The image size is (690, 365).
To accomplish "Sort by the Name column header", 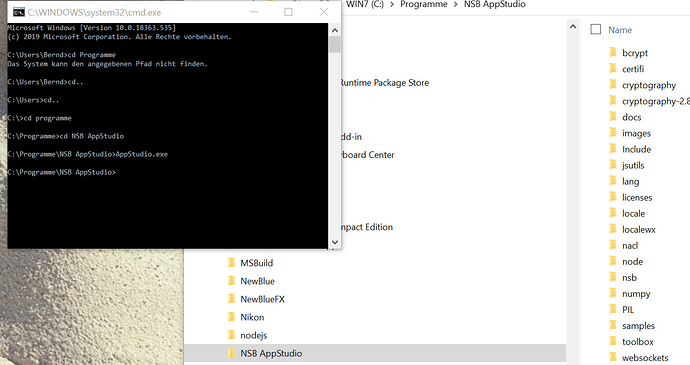I will point(620,30).
